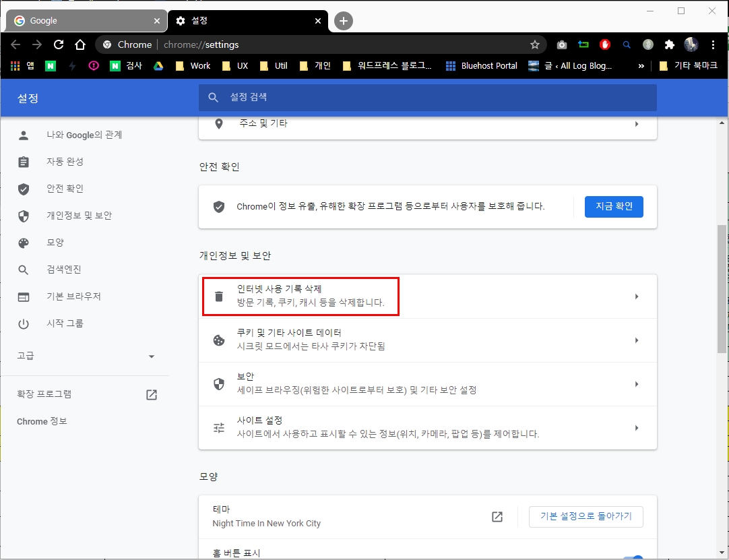Open the profile avatar menu
Image resolution: width=729 pixels, height=560 pixels.
(x=691, y=44)
